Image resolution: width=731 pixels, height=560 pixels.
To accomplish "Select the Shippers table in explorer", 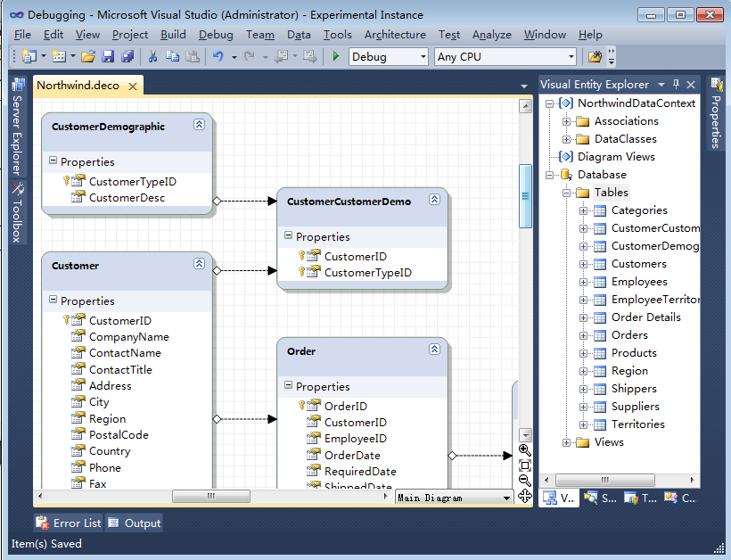I will 634,389.
